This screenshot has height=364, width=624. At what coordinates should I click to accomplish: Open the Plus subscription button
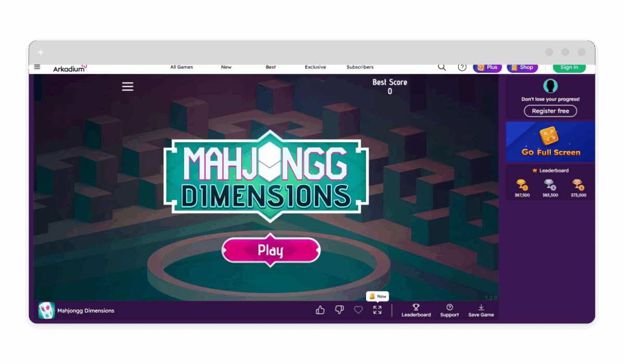point(487,67)
